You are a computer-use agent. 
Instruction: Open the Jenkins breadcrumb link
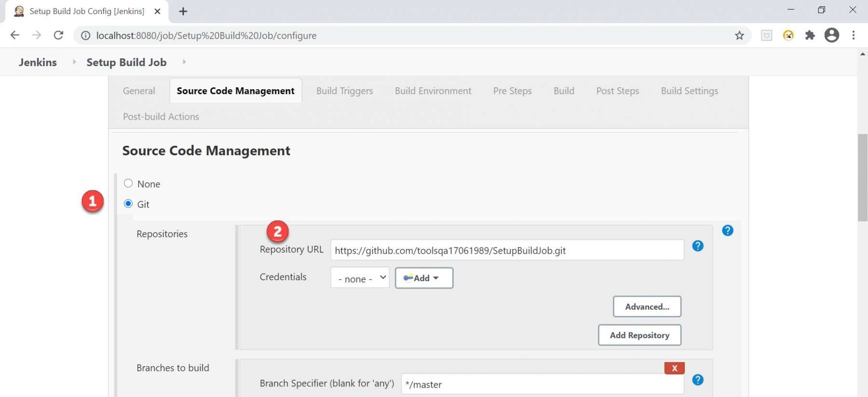click(x=38, y=62)
